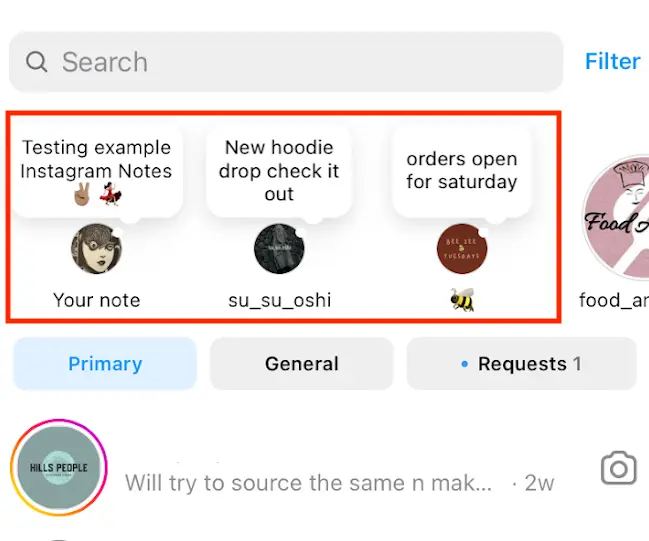The height and width of the screenshot is (541, 649).
Task: Open the camera for Hills People chat
Action: [x=619, y=468]
